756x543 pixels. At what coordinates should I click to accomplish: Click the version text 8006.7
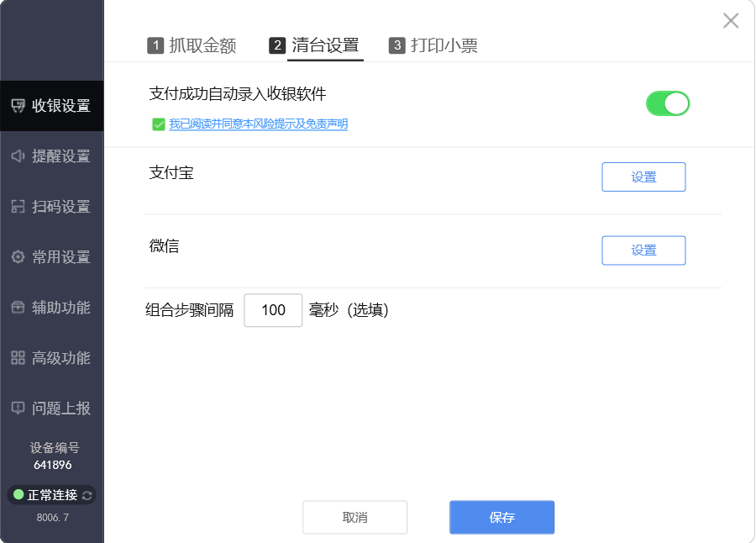pyautogui.click(x=53, y=518)
